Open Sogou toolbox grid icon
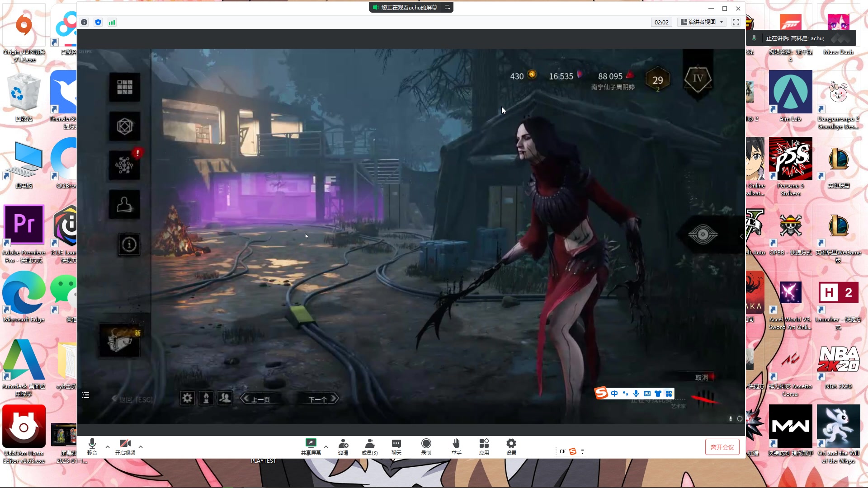This screenshot has width=868, height=488. 669,394
